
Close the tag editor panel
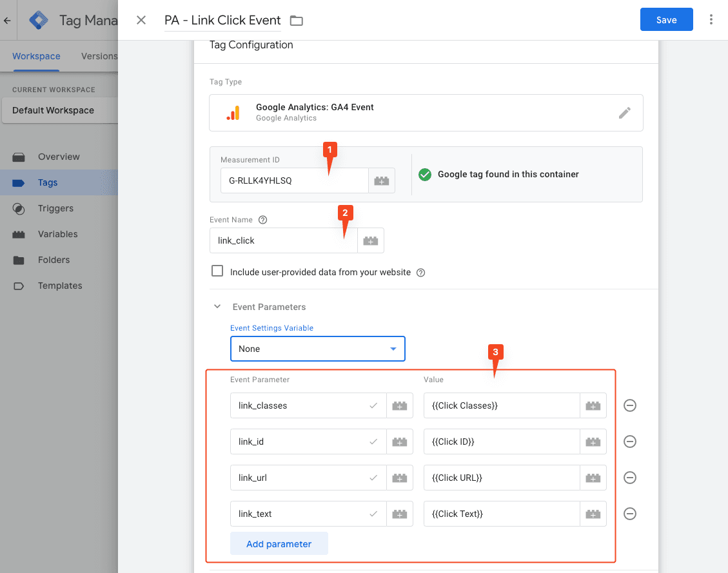pos(141,20)
